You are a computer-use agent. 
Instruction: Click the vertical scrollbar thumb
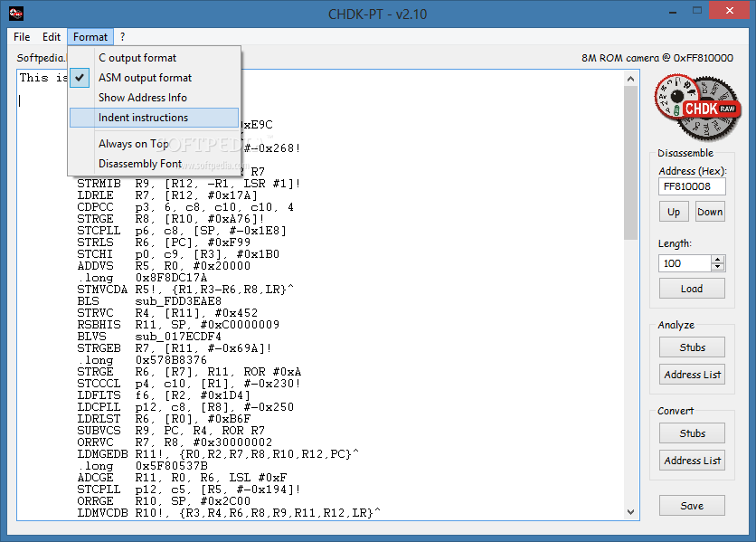630,163
